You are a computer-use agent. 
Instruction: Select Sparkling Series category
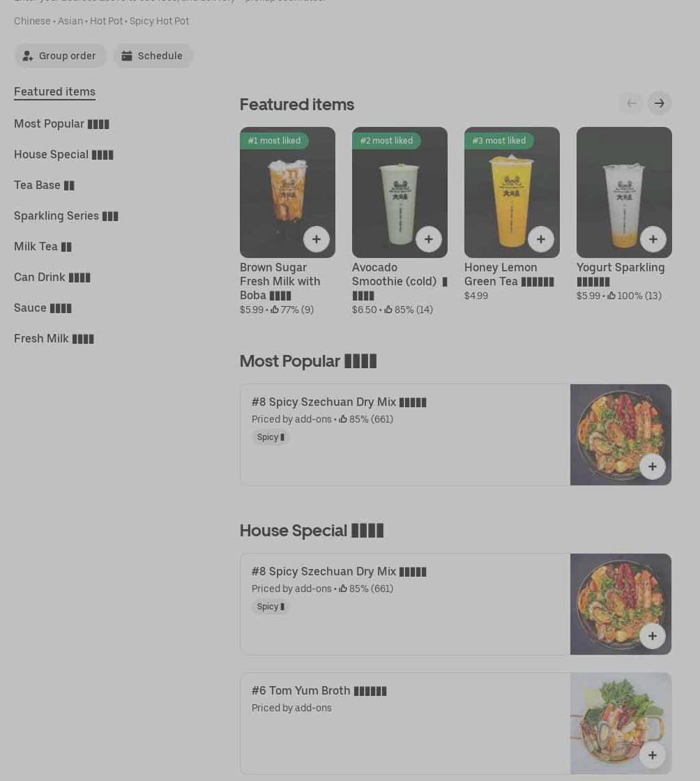66,215
